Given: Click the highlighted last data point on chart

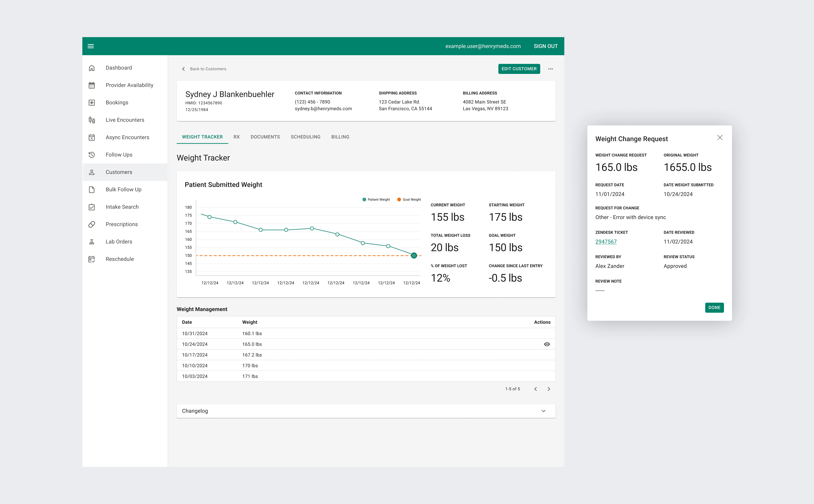Looking at the screenshot, I should click(414, 255).
